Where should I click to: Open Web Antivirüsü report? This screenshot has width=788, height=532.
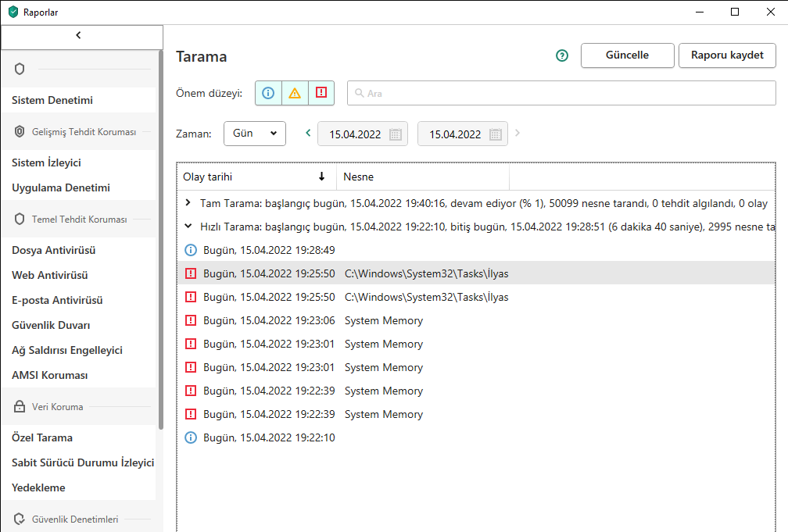point(50,275)
